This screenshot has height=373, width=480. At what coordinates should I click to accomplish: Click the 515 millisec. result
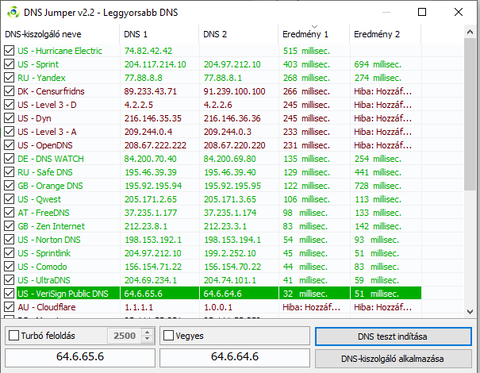coord(307,51)
